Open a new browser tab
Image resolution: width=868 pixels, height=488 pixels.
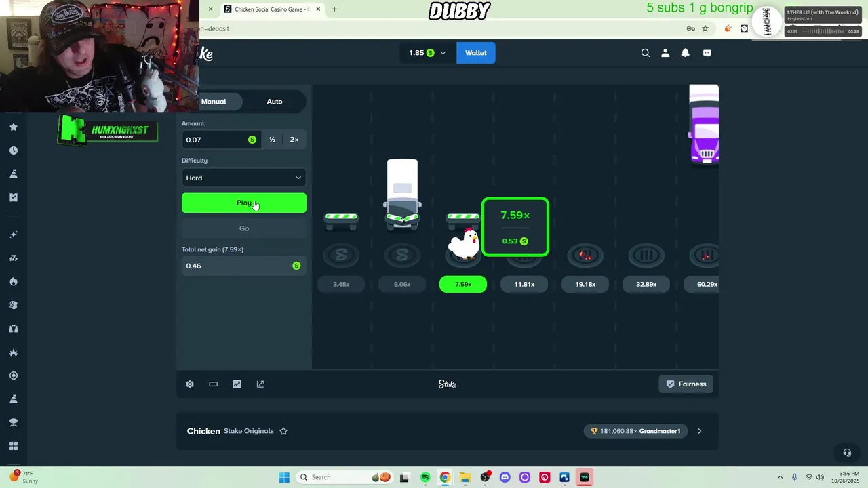[334, 9]
